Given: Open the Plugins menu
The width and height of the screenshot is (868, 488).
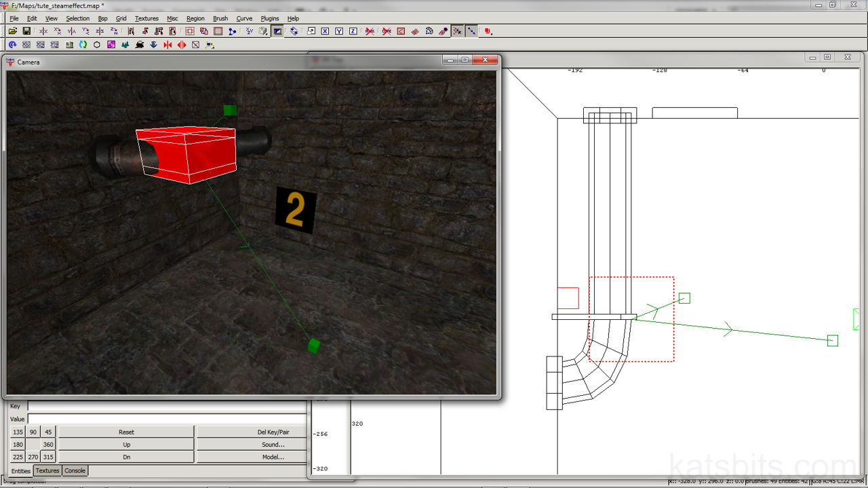Looking at the screenshot, I should point(269,18).
